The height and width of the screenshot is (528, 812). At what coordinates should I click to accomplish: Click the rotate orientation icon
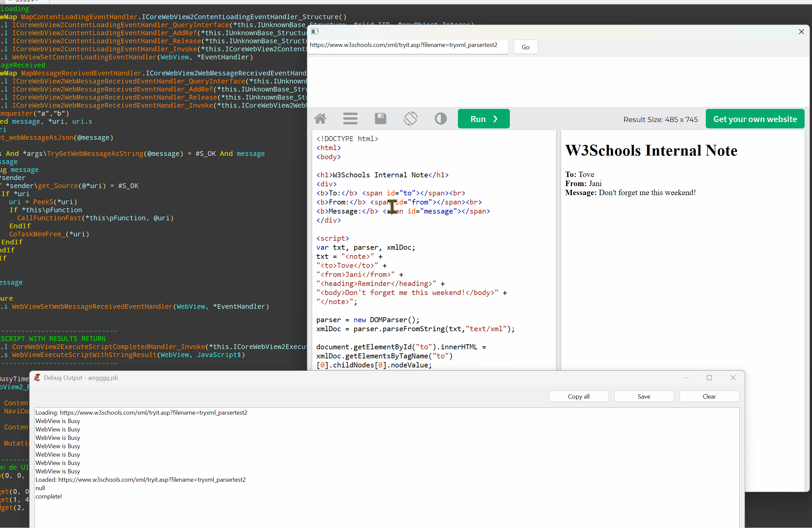(410, 119)
